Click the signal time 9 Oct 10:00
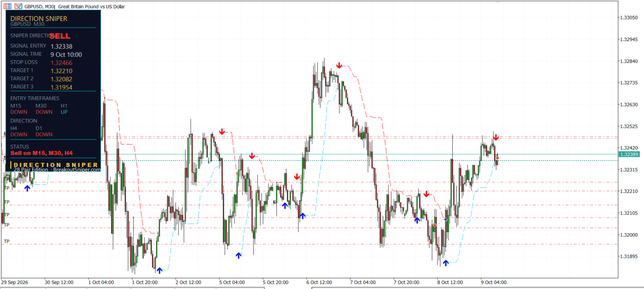The image size is (644, 289). tap(66, 54)
